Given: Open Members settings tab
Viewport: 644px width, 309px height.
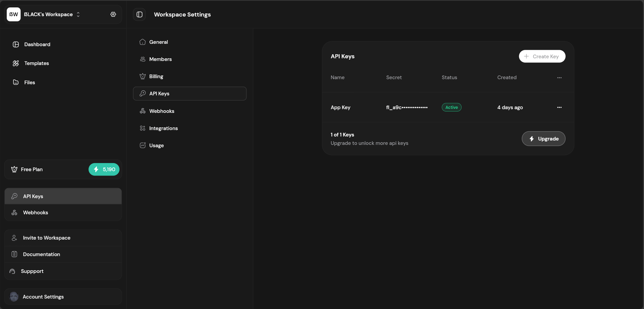Looking at the screenshot, I should tap(190, 59).
